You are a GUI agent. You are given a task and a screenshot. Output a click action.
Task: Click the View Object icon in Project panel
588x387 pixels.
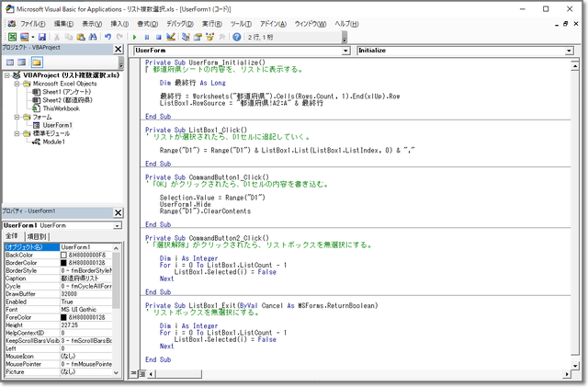pos(22,62)
